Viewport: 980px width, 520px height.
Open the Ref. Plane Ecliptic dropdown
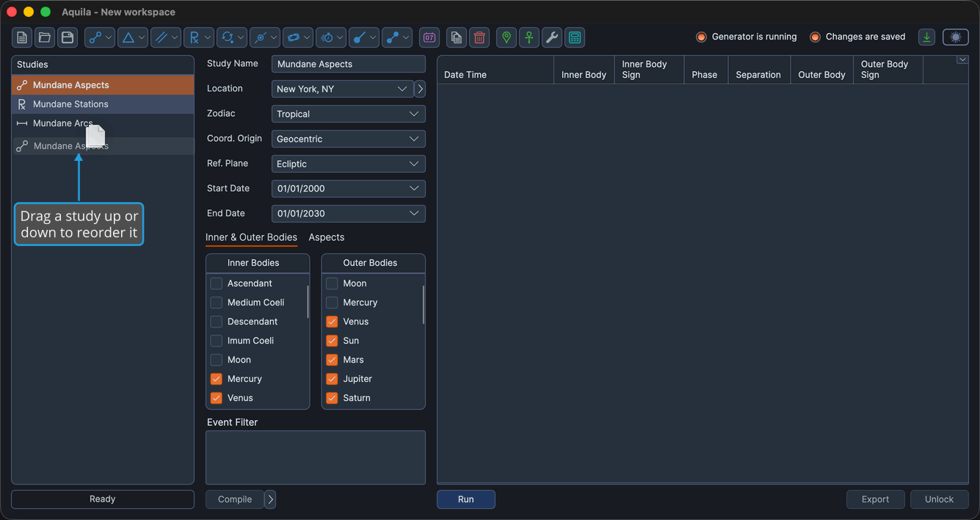point(349,164)
